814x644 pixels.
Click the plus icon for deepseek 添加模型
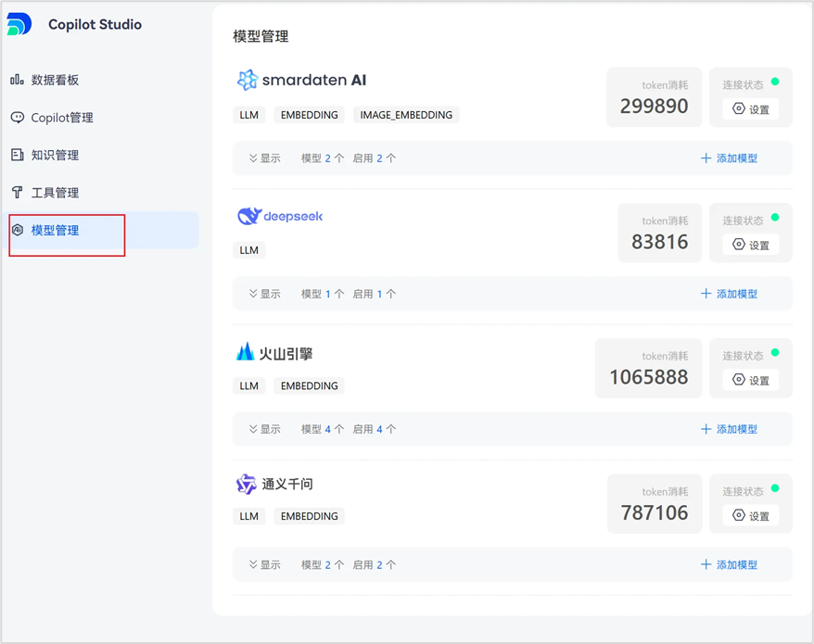pos(706,294)
